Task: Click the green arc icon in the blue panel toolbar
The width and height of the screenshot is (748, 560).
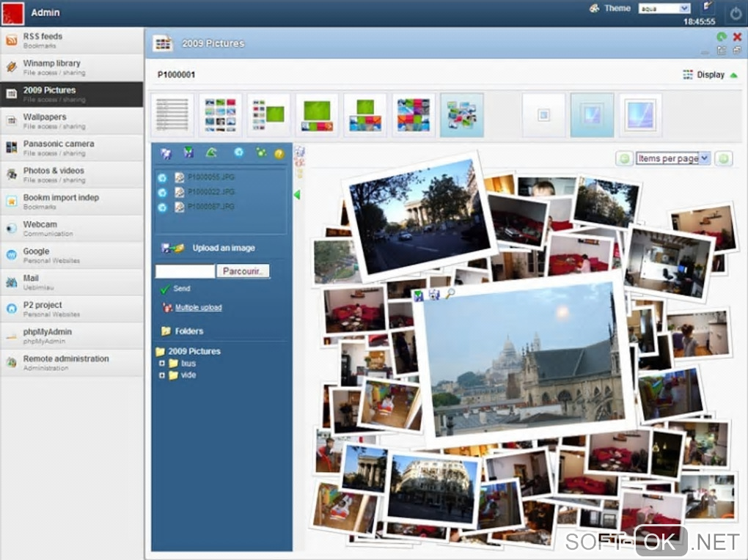Action: pyautogui.click(x=211, y=152)
